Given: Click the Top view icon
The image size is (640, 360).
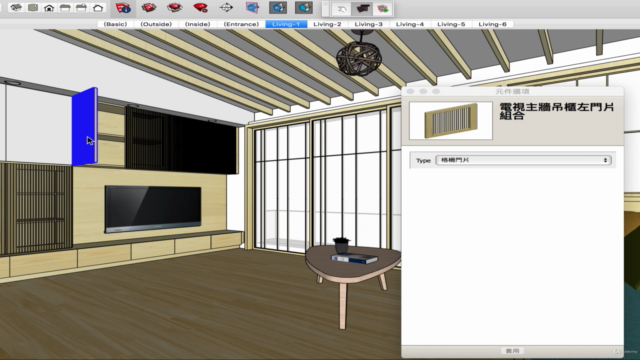Looking at the screenshot, I should click(x=33, y=7).
